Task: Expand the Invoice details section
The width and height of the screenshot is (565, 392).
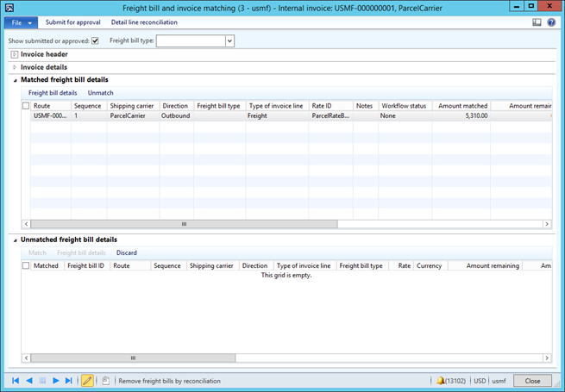Action: [x=15, y=67]
